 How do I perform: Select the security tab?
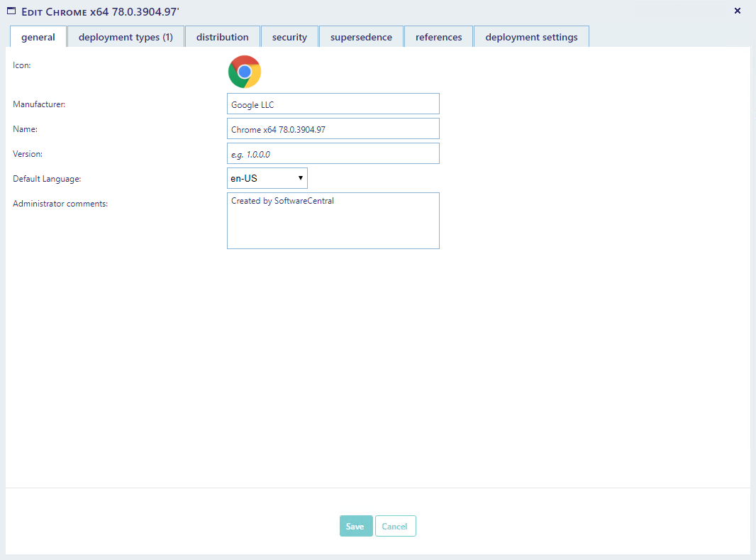click(x=289, y=37)
